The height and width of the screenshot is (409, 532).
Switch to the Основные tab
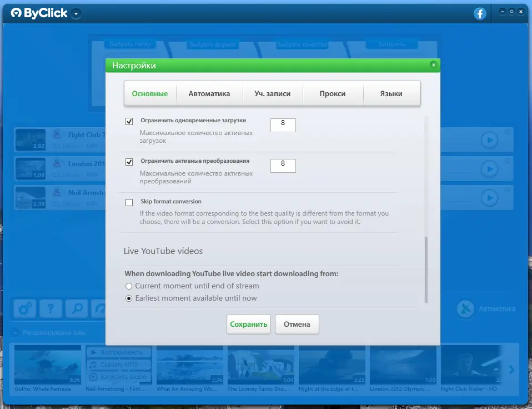click(x=150, y=94)
